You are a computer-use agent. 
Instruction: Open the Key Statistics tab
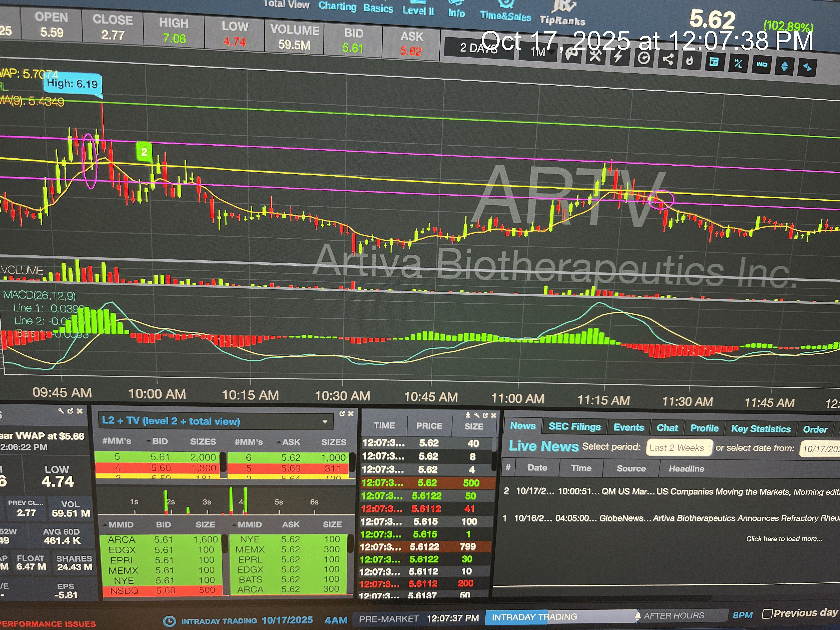tap(761, 429)
